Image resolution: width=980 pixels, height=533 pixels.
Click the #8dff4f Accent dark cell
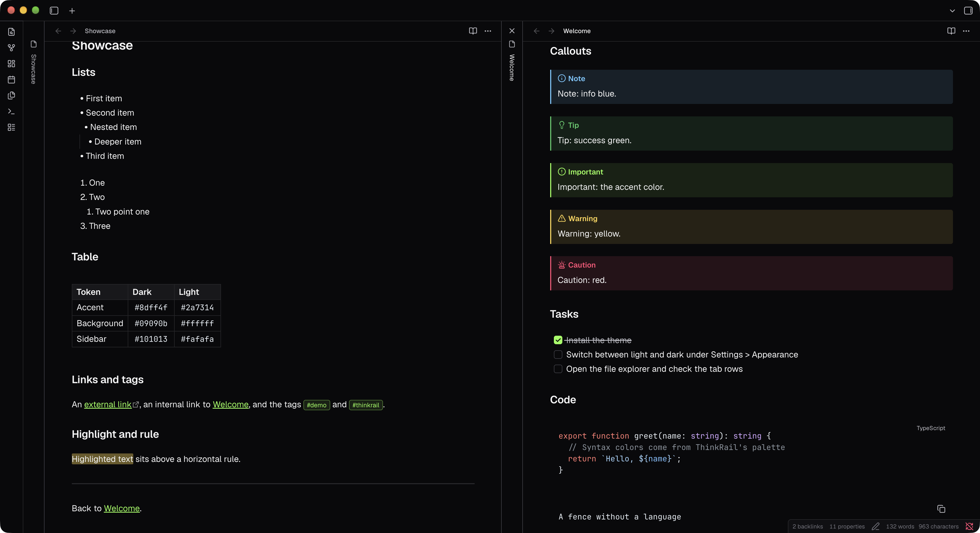[151, 308]
